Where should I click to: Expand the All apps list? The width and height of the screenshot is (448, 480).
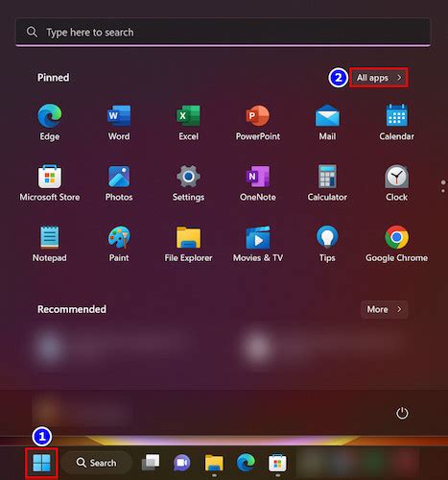coord(379,78)
